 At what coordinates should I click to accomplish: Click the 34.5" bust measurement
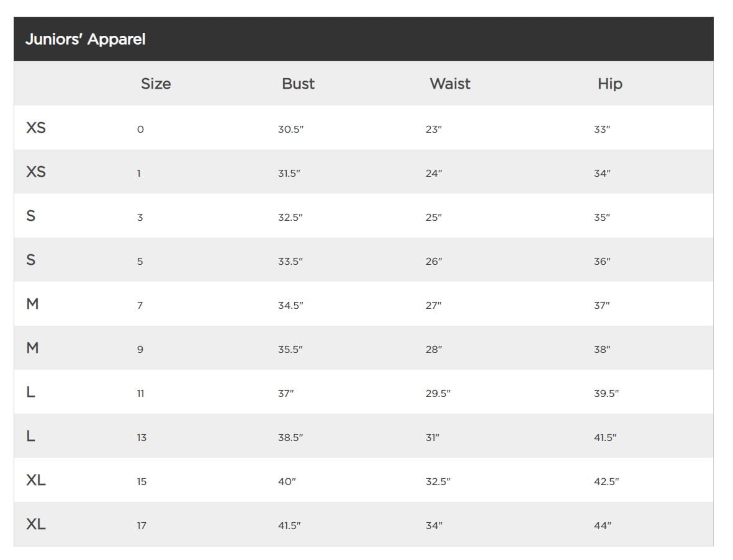coord(290,306)
